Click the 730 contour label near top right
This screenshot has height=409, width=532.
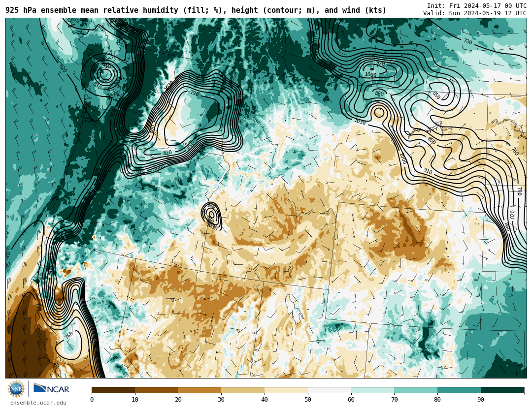tap(468, 41)
